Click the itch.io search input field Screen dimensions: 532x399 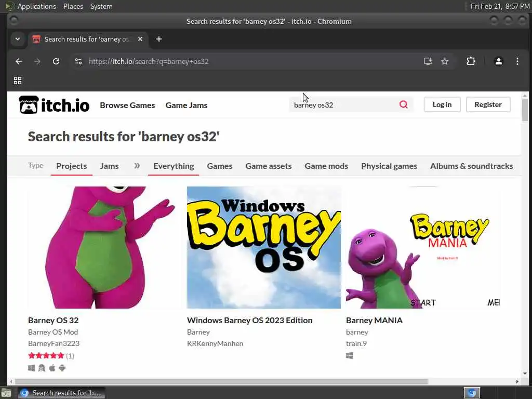344,104
